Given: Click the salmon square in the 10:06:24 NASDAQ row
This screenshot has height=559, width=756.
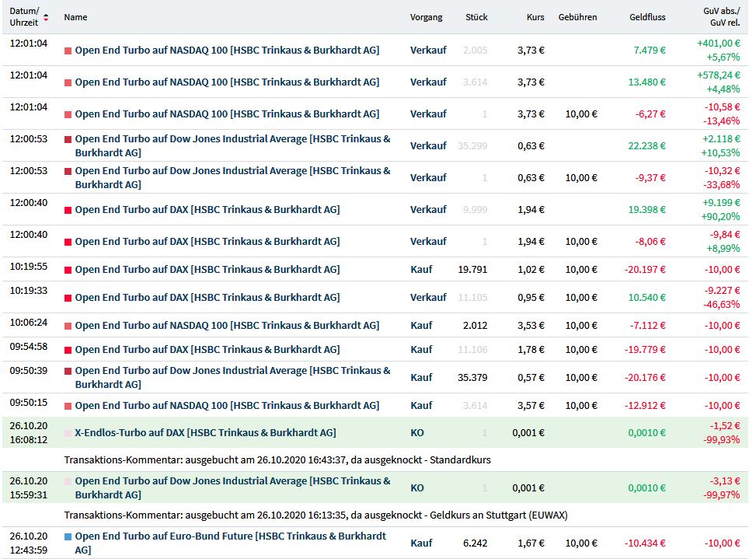Looking at the screenshot, I should pos(68,326).
